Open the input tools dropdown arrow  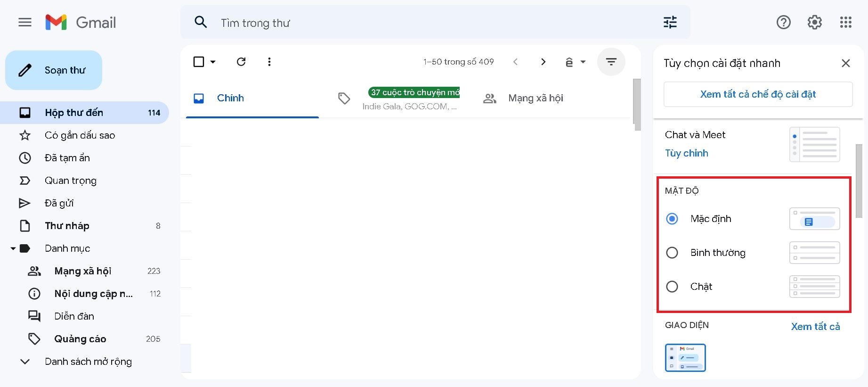point(583,62)
